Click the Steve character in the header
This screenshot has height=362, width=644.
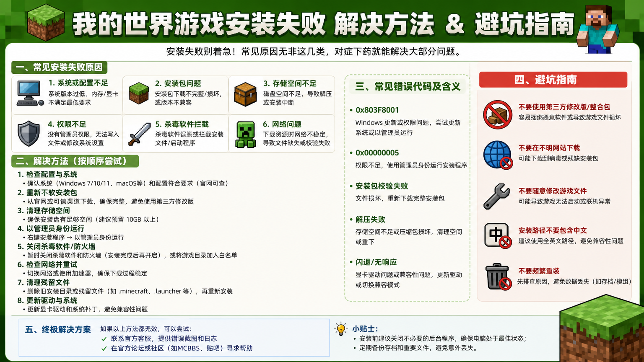[598, 29]
